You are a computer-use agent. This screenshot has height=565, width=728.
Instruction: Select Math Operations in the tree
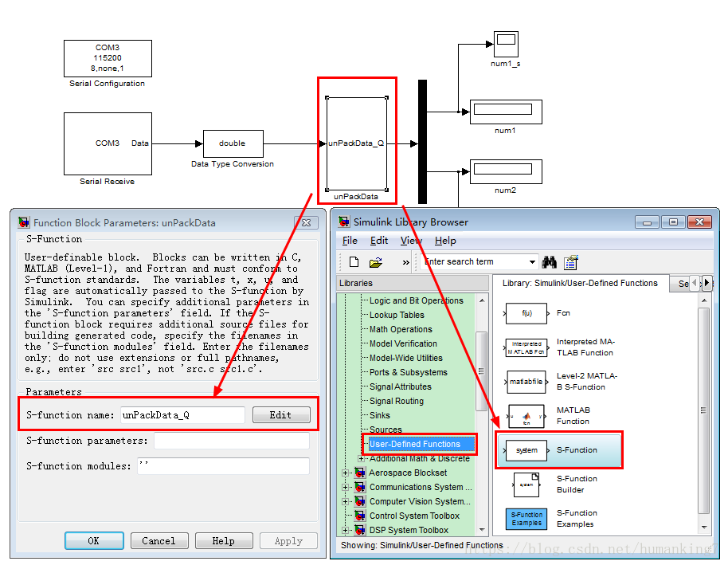[401, 329]
